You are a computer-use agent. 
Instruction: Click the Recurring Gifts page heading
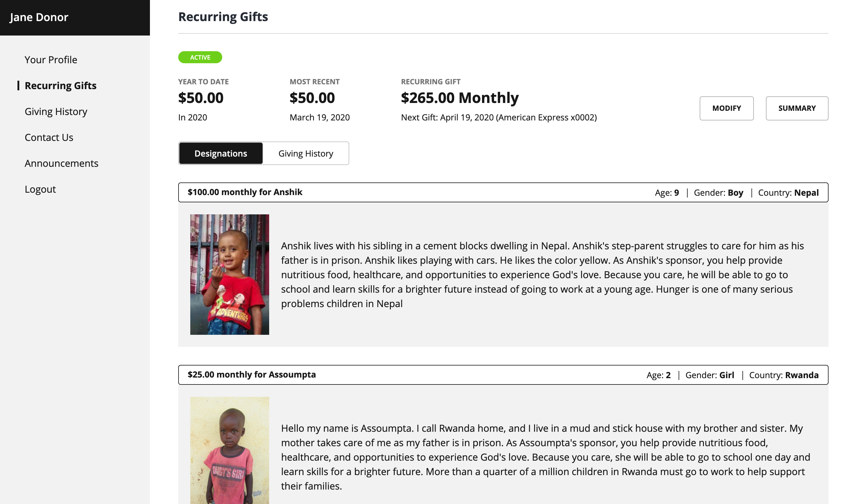click(x=223, y=17)
